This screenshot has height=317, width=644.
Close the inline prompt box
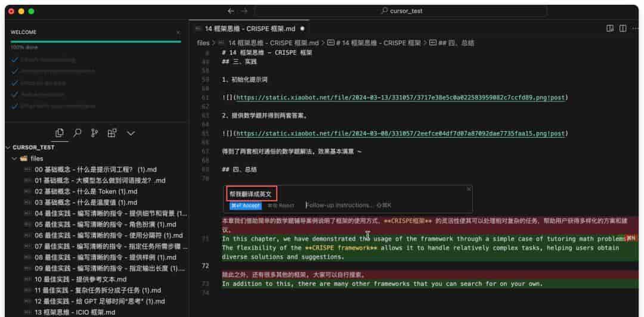[469, 189]
